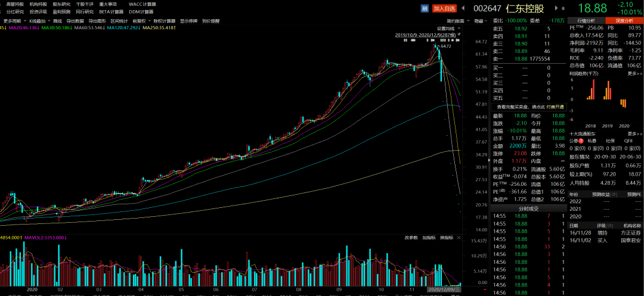The width and height of the screenshot is (644, 296).
Task: Click the pin icon beside the date range
Action: 459,35
